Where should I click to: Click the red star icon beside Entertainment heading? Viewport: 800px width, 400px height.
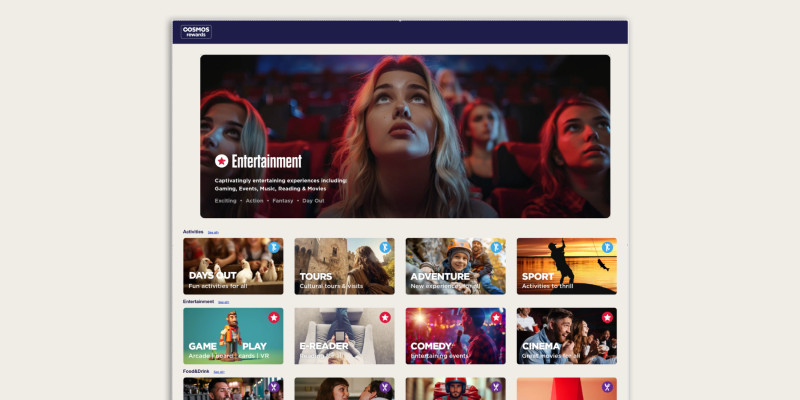tap(221, 161)
